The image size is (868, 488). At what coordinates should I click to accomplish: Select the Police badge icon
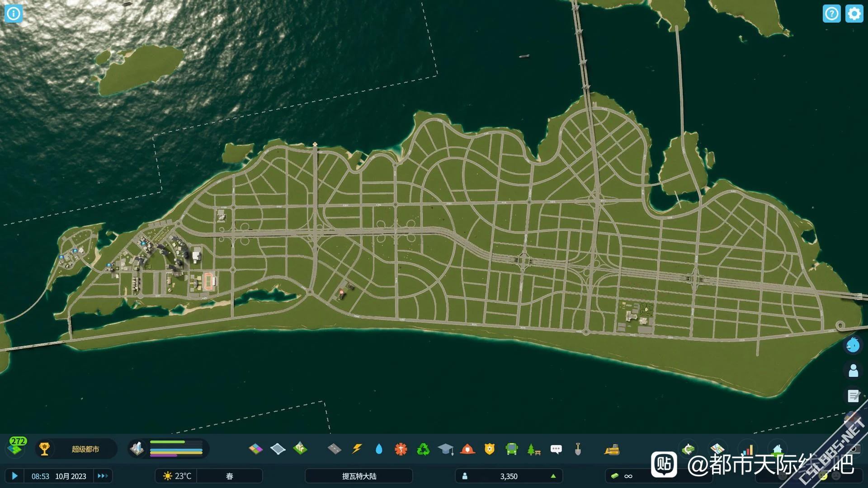[490, 449]
